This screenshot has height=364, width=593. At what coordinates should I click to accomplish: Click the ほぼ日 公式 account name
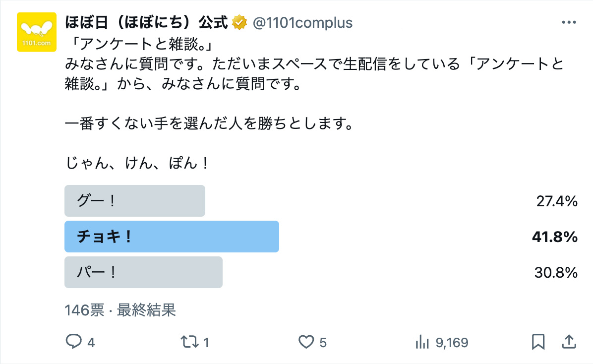coord(146,22)
